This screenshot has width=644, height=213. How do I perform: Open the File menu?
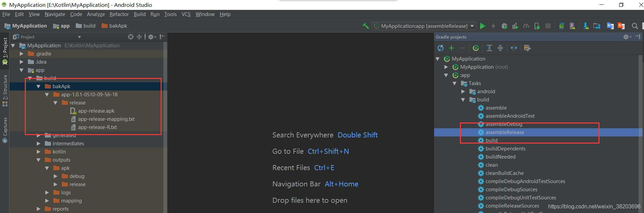point(6,14)
